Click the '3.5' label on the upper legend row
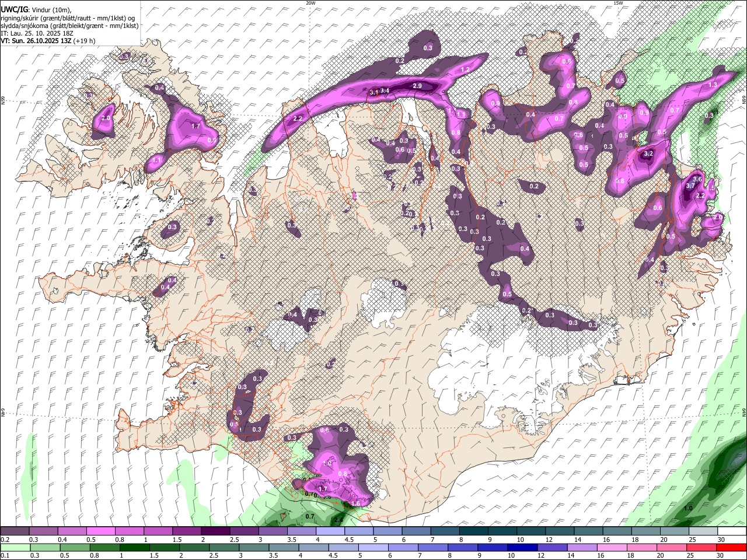The width and height of the screenshot is (747, 560). click(291, 540)
